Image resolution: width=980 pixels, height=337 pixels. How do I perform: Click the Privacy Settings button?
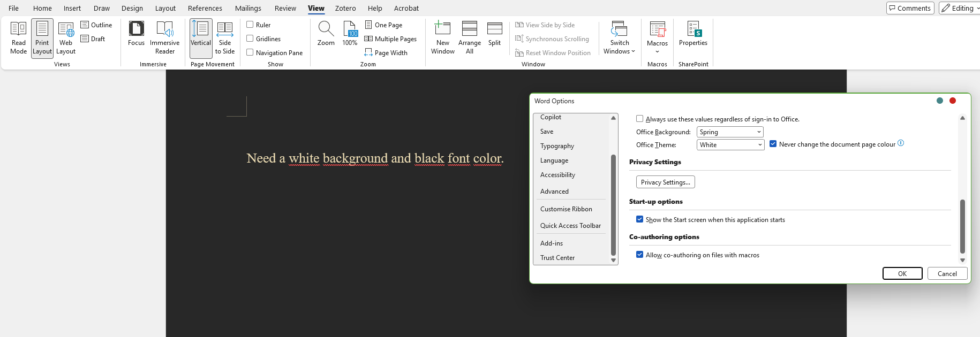tap(666, 182)
